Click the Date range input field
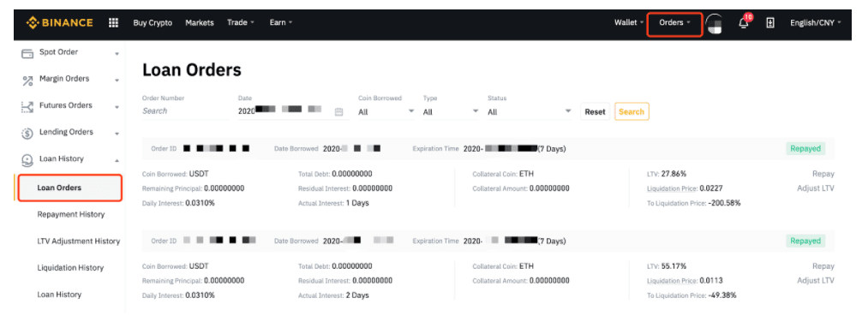 pyautogui.click(x=293, y=111)
